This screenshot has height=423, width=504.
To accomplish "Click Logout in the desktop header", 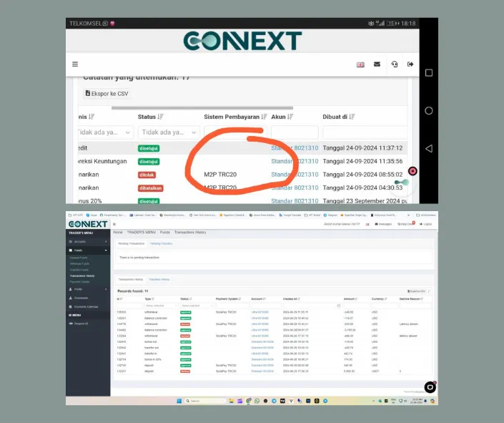I will (x=426, y=224).
